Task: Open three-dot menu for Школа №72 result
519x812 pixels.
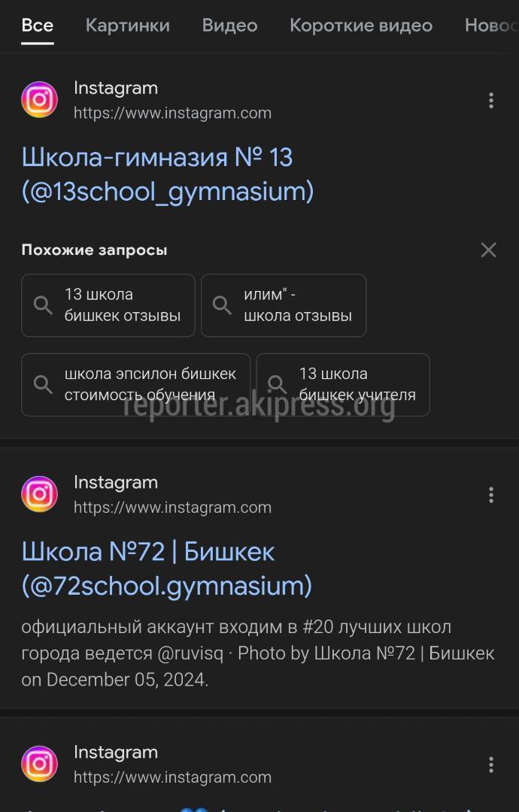Action: tap(491, 495)
